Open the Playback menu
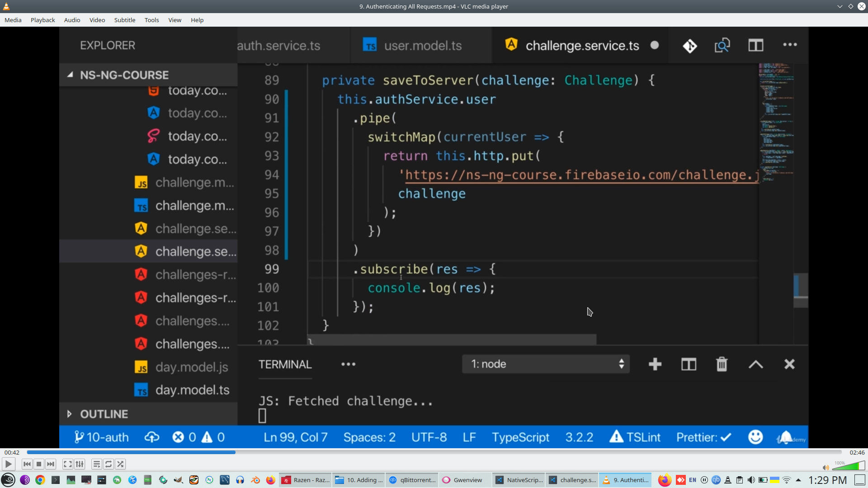Screen dimensions: 868x488 [42, 20]
